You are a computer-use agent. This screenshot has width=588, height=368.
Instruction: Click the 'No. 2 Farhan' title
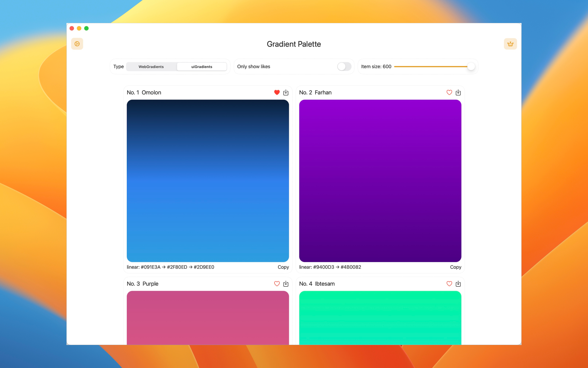[x=315, y=92]
